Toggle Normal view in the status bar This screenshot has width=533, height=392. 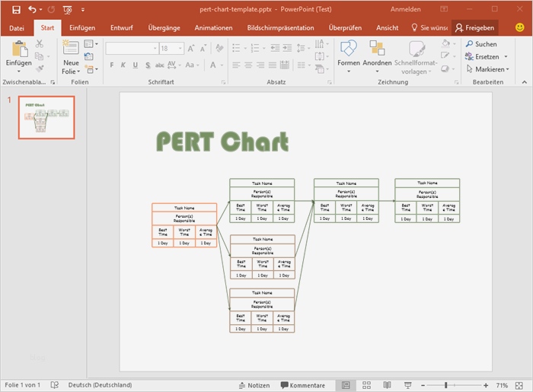tap(346, 385)
